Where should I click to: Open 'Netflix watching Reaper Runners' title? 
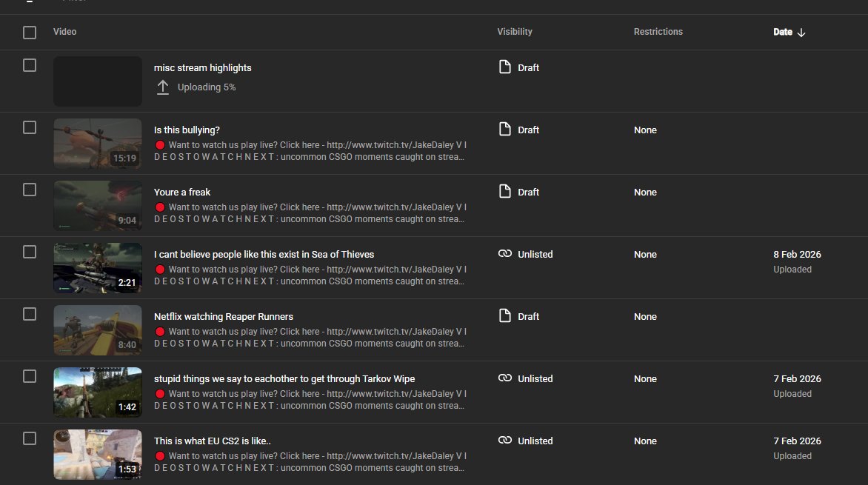tap(224, 317)
